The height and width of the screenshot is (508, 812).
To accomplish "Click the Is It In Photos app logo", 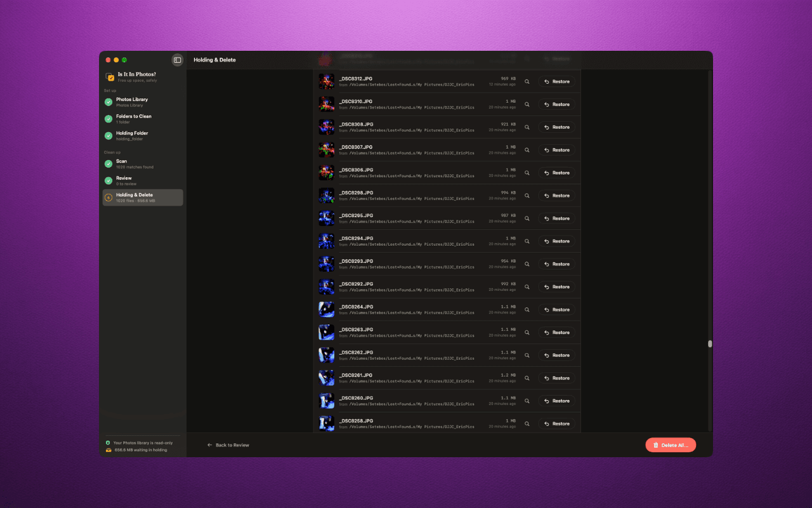I will click(x=110, y=77).
